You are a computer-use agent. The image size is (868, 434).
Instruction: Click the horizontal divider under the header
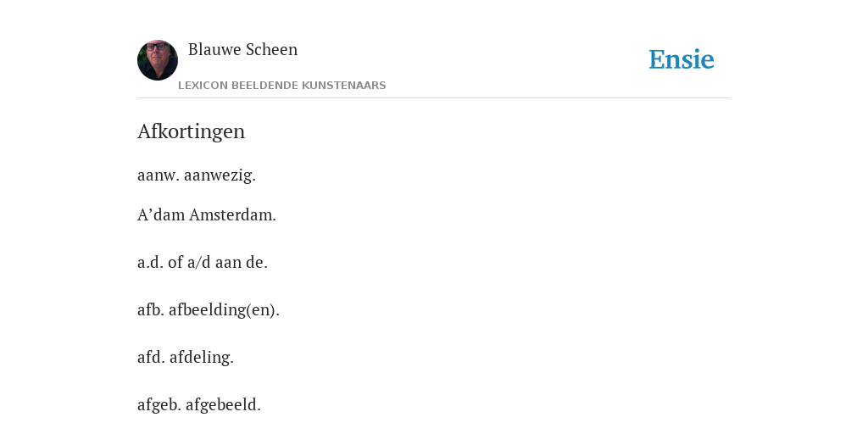434,98
